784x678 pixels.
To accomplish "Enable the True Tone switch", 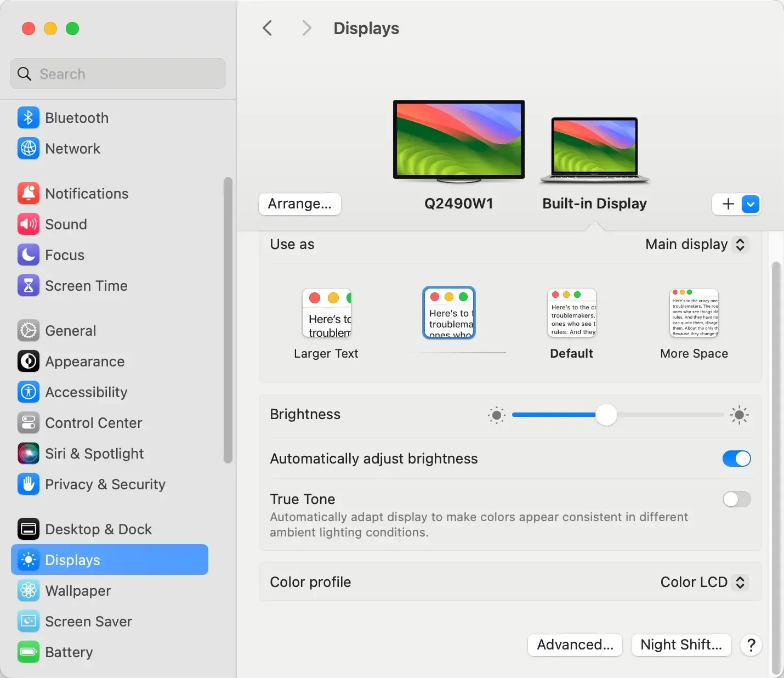I will (x=736, y=499).
